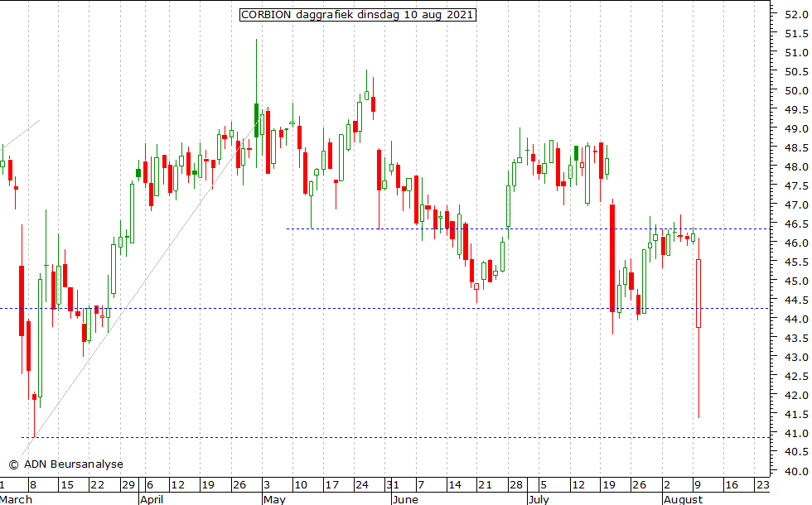This screenshot has width=812, height=505.
Task: Click date label 16 in August
Action: pos(731,485)
